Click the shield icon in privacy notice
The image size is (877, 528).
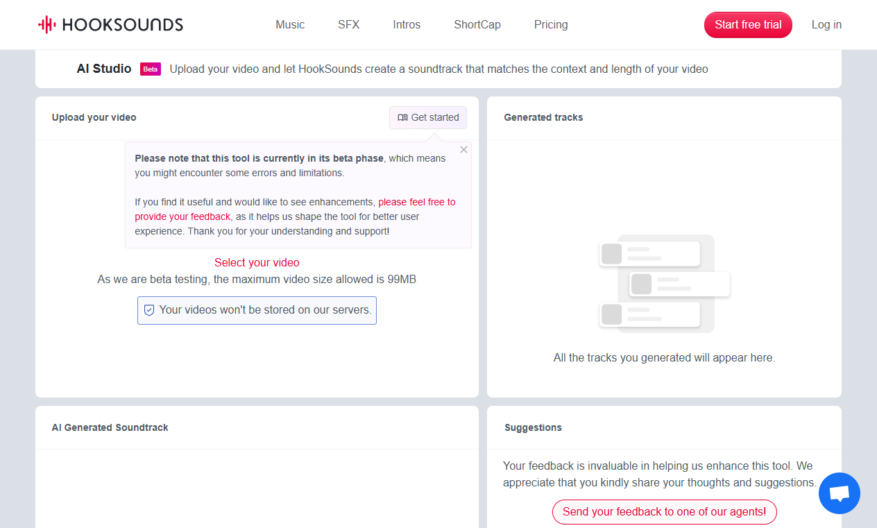[149, 310]
